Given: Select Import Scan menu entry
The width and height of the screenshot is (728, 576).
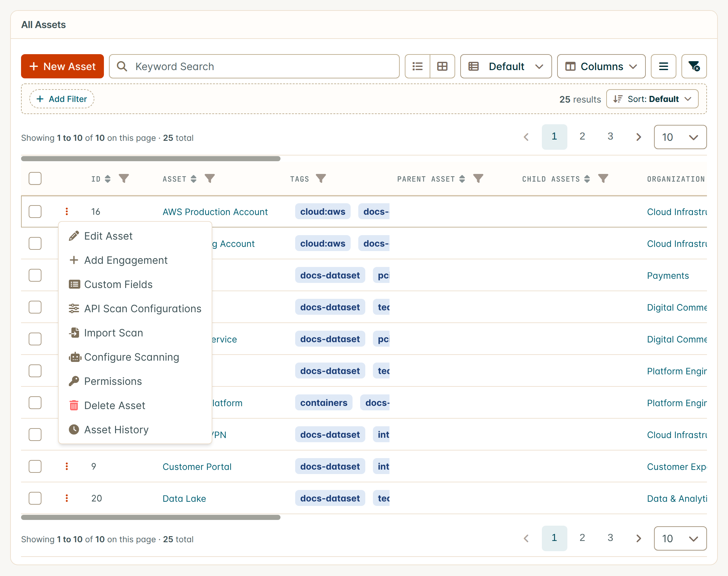Looking at the screenshot, I should click(x=135, y=333).
